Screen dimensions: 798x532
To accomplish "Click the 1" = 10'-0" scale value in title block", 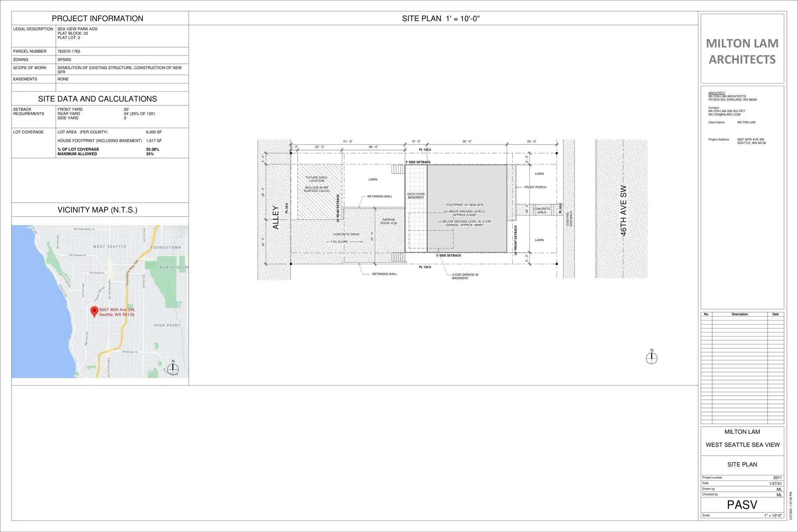I will 773,515.
